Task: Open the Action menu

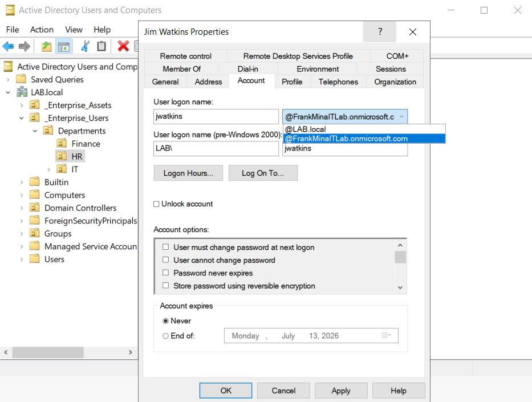Action: pyautogui.click(x=42, y=30)
